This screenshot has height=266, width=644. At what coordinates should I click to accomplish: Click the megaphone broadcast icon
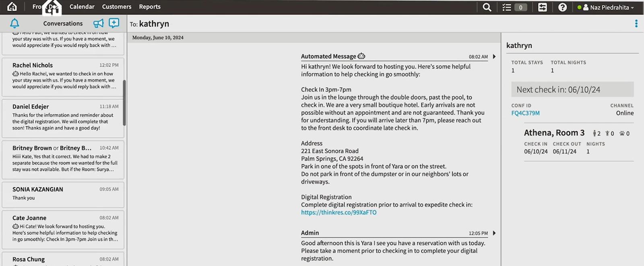click(x=99, y=23)
